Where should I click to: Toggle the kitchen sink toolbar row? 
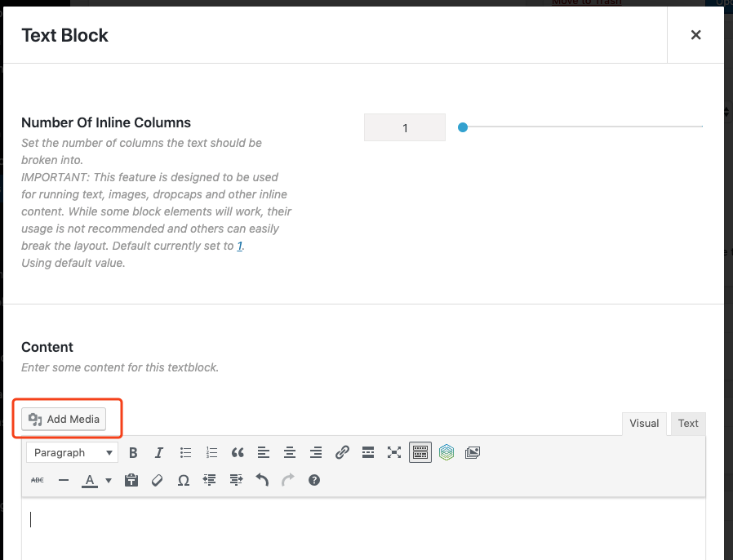420,452
